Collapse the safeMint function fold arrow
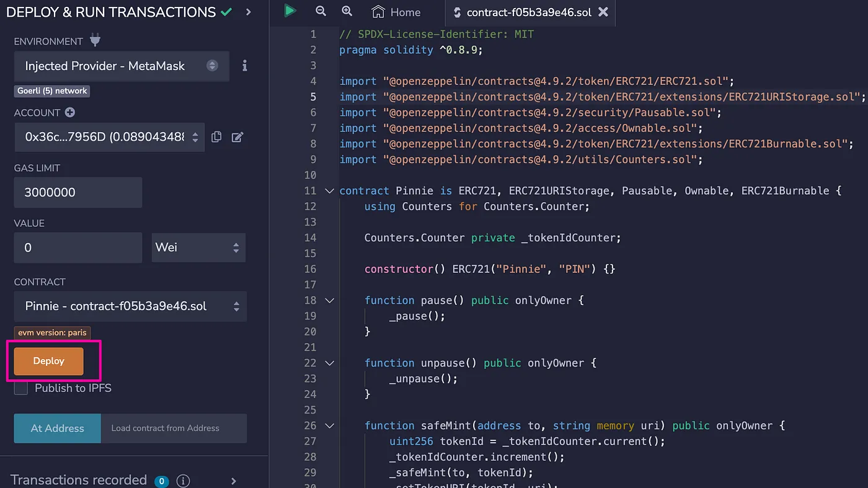 330,425
